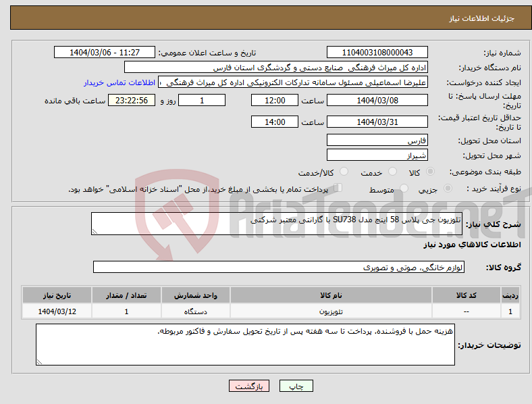Click the resize handle of description box
532x404 pixels.
pos(95,232)
